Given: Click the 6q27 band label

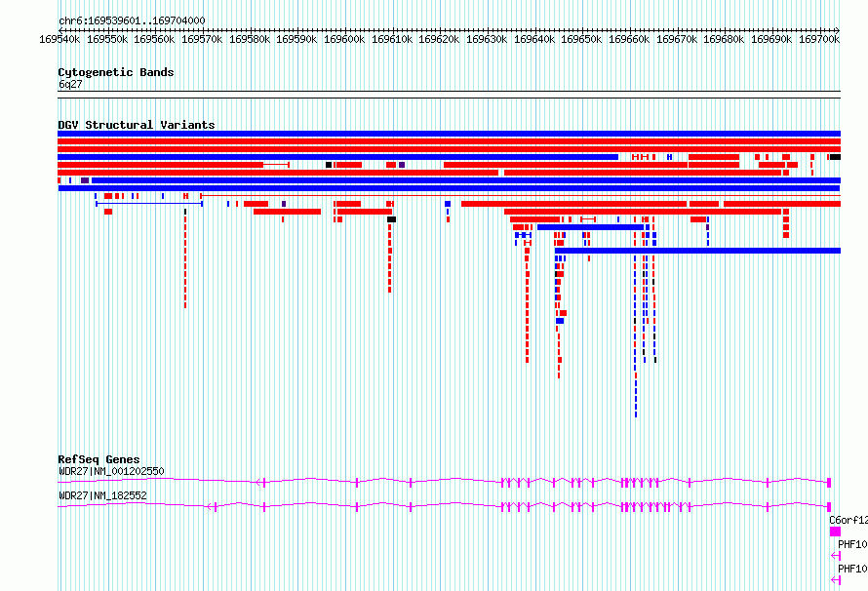Looking at the screenshot, I should (70, 84).
